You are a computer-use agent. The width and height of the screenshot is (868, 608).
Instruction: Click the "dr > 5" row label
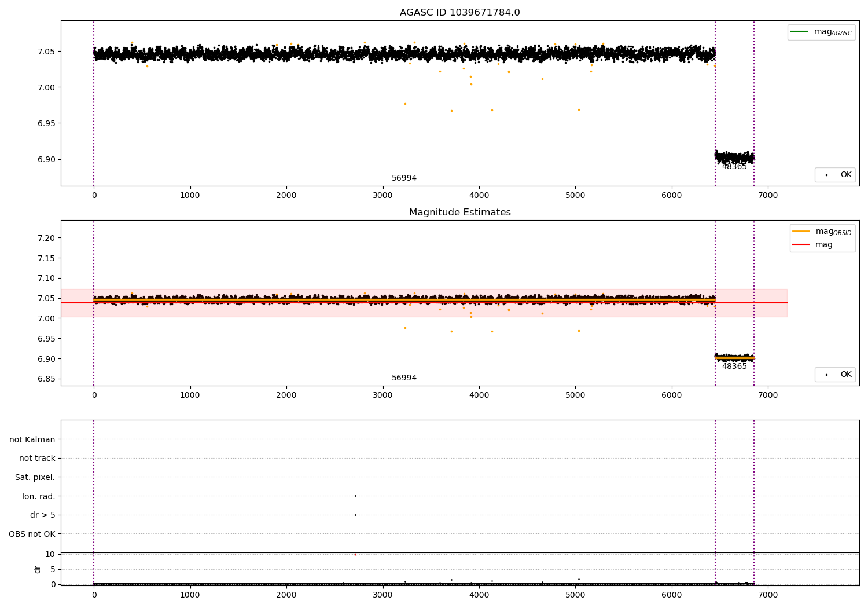(42, 515)
